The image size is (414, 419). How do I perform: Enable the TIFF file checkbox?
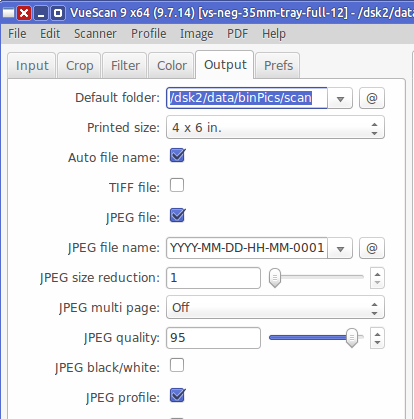177,185
